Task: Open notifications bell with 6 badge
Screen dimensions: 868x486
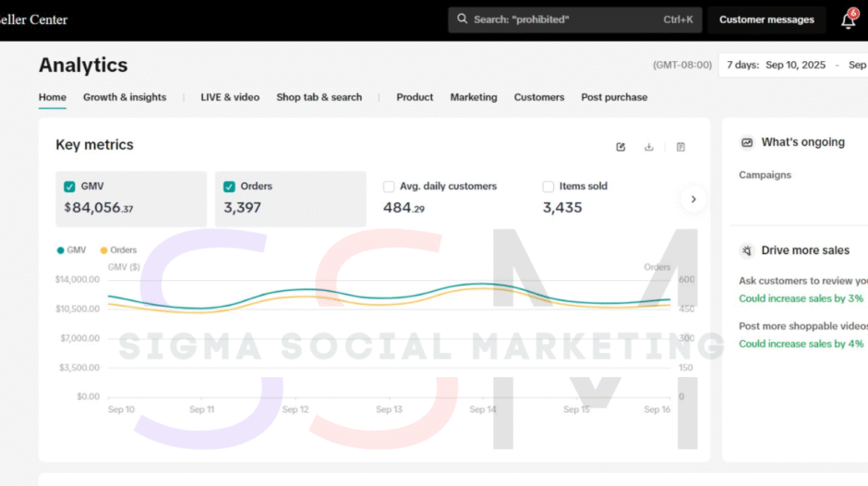Action: [848, 20]
